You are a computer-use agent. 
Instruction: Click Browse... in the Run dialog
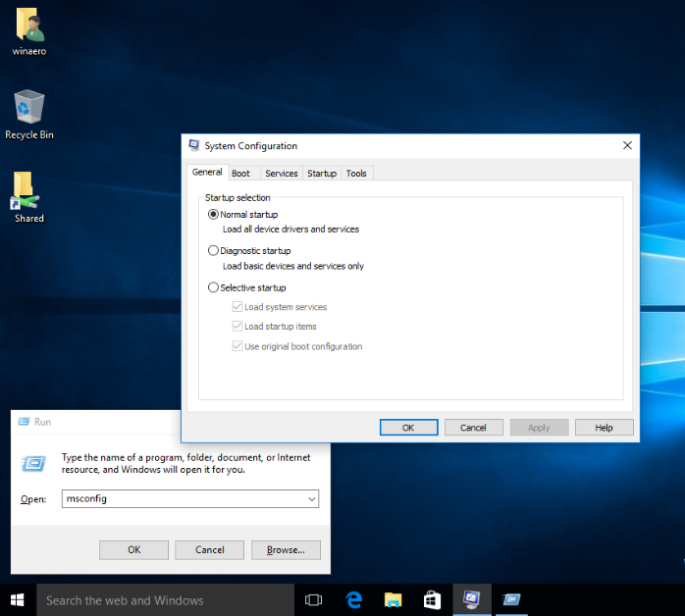point(286,550)
